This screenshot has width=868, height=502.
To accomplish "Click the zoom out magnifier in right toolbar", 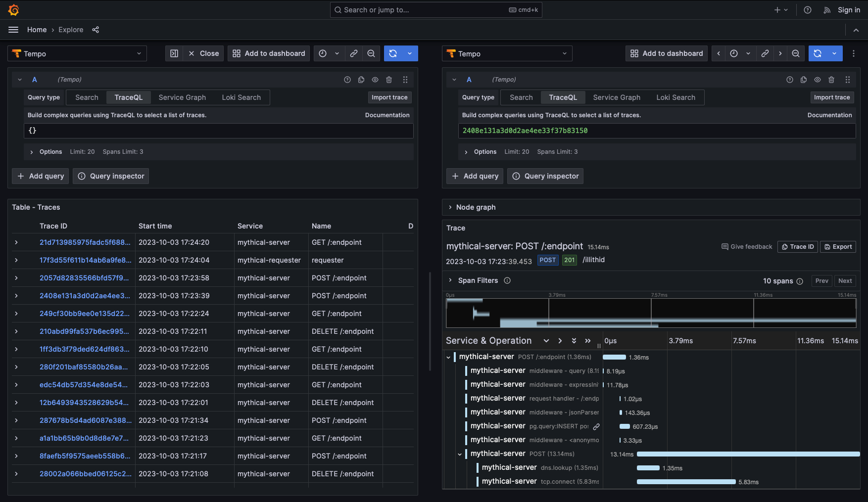I will (x=795, y=53).
